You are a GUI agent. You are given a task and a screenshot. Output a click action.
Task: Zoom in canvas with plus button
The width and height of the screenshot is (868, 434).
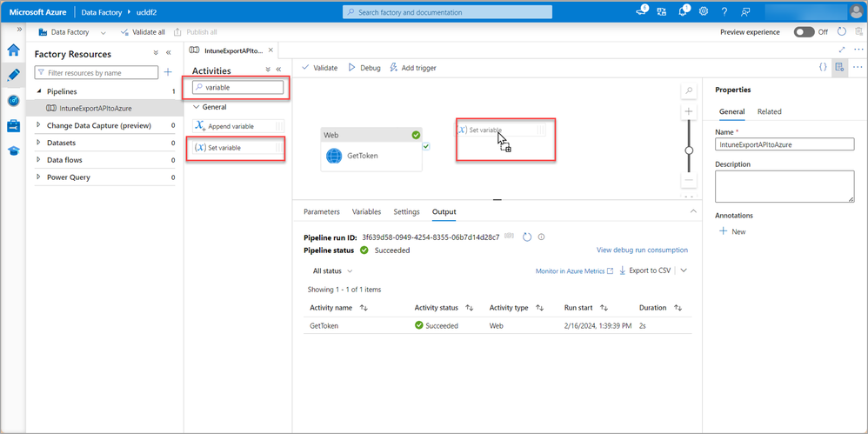[x=689, y=111]
